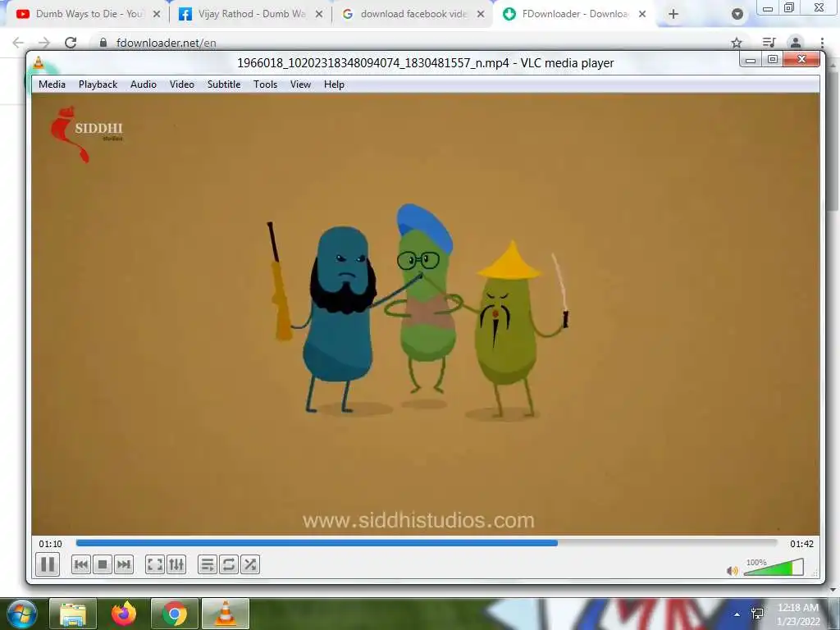Viewport: 840px width, 630px height.
Task: Open the Chrome profile icon
Action: point(796,43)
